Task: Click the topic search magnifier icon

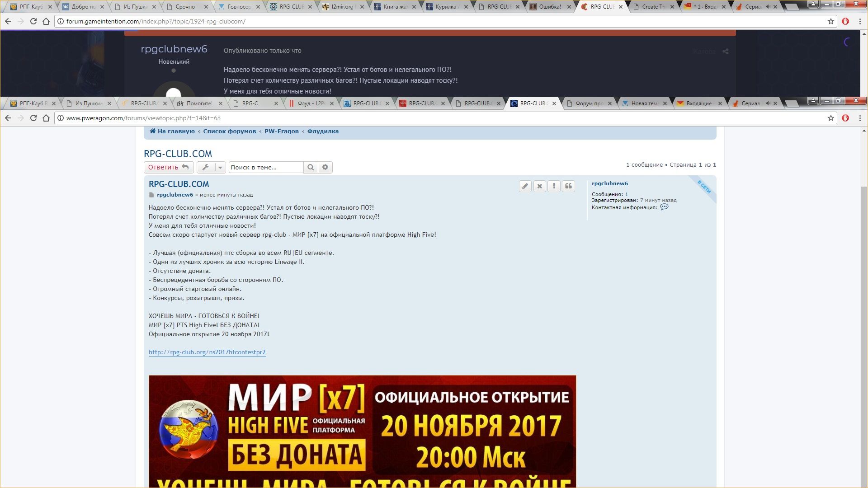Action: click(x=311, y=167)
